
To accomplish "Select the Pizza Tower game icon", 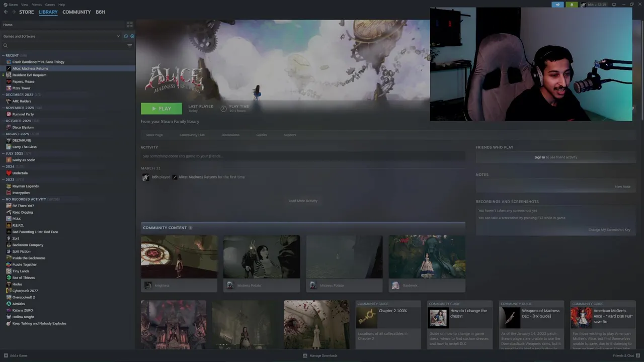I will 9,88.
